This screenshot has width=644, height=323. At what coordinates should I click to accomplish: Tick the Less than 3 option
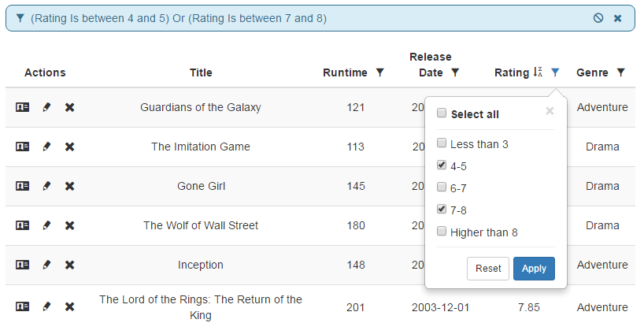point(442,143)
